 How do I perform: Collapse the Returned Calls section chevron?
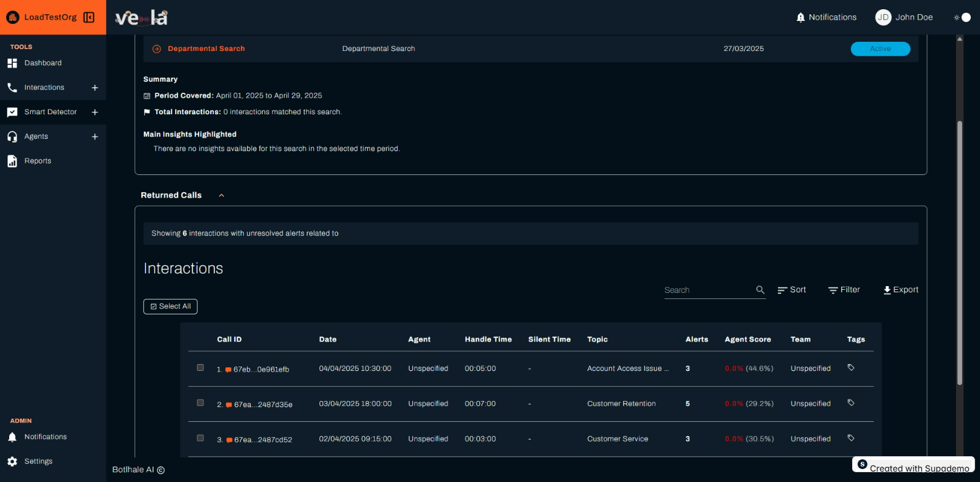pyautogui.click(x=222, y=195)
